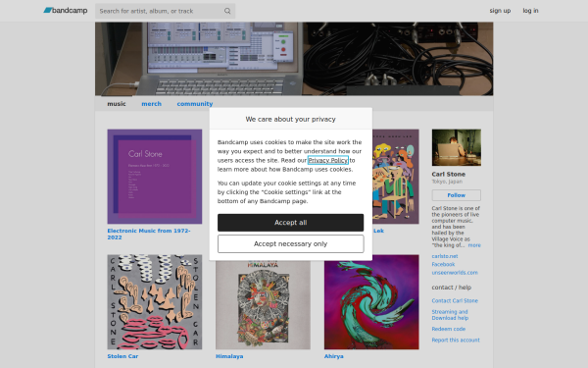Screen dimensions: 588x368
Task: Click the search magnifier icon
Action: click(227, 11)
